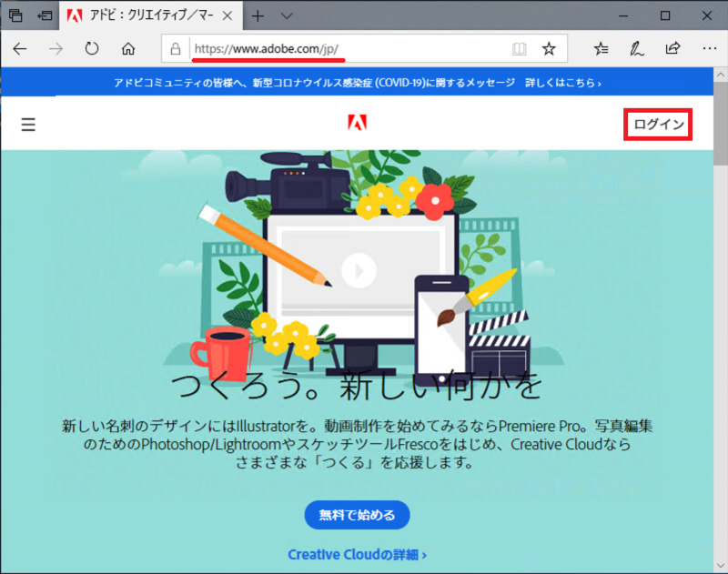Image resolution: width=728 pixels, height=574 pixels.
Task: Click the ログイン login link
Action: click(658, 125)
